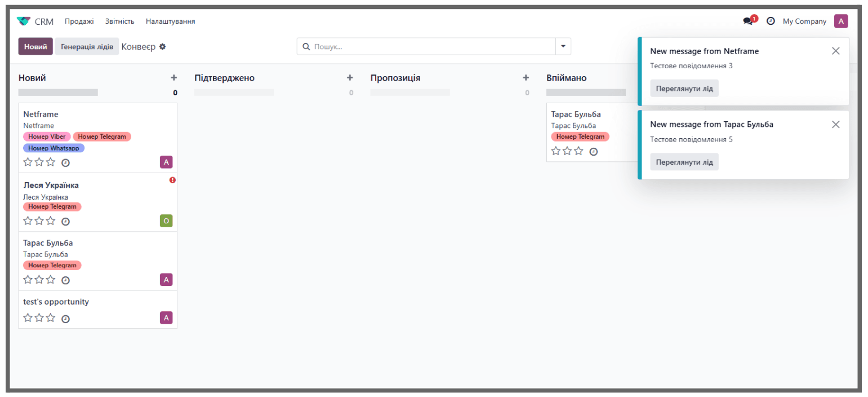Click Переглянути лід in the Netframe notification
This screenshot has height=397, width=868.
click(x=684, y=89)
